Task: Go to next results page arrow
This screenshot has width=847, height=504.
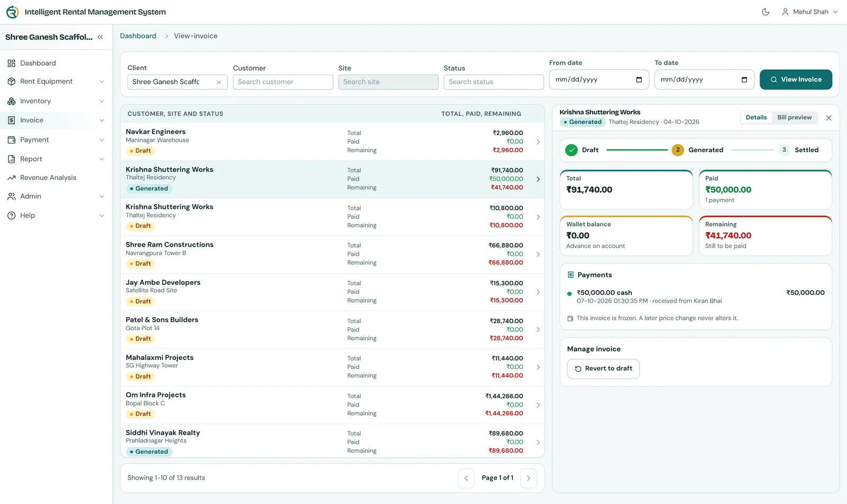Action: point(528,478)
